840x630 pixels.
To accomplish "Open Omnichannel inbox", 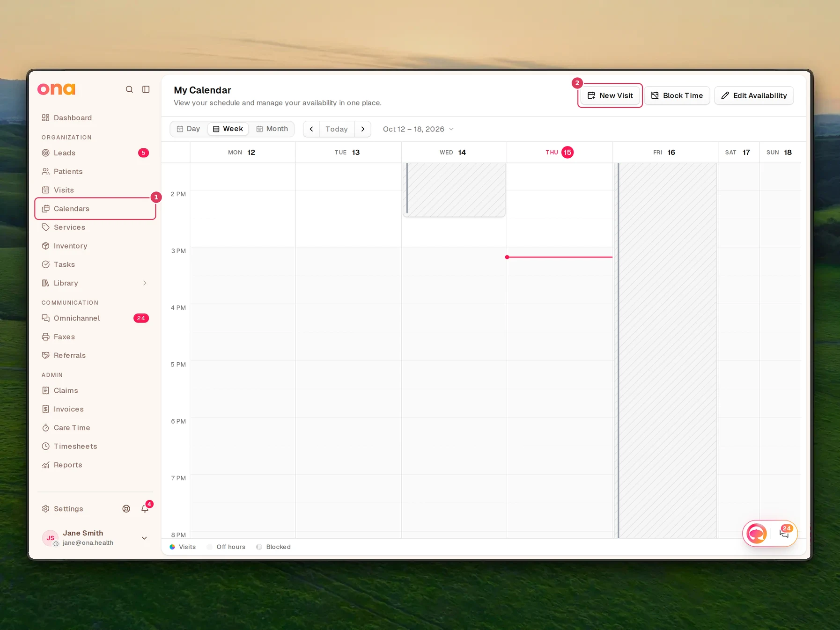I will [95, 318].
